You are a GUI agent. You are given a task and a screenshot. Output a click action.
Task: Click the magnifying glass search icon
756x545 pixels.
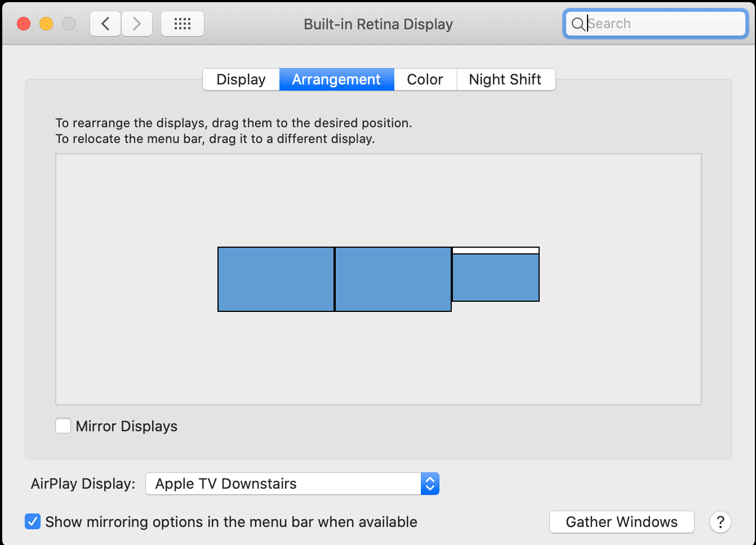[x=578, y=24]
